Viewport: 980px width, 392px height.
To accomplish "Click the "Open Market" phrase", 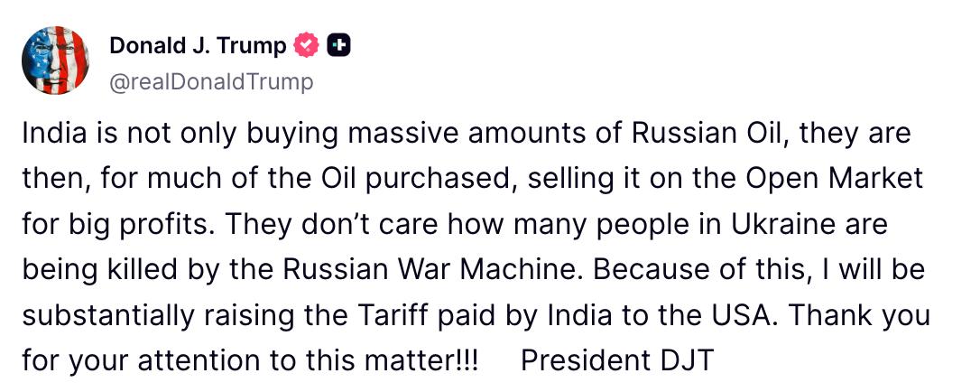I will [835, 179].
